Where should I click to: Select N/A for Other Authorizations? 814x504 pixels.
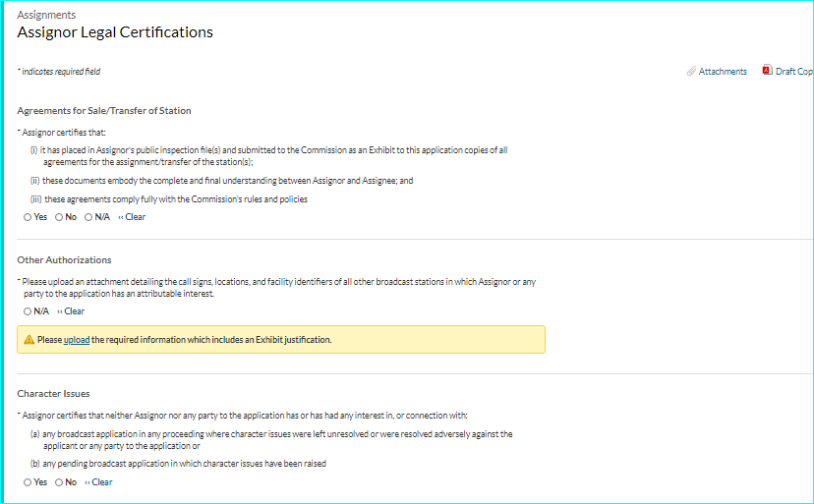pyautogui.click(x=28, y=311)
